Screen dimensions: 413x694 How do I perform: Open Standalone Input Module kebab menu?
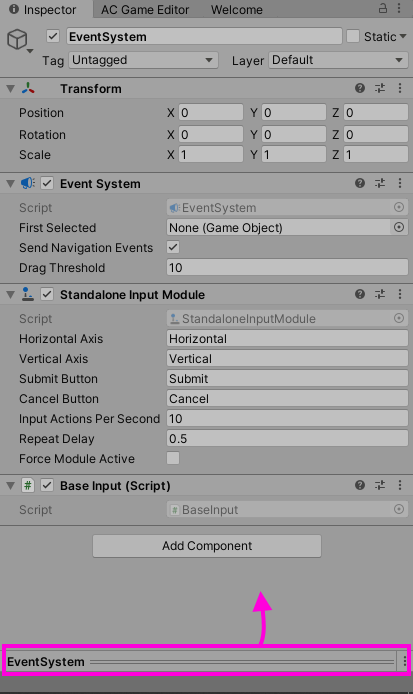[x=400, y=294]
